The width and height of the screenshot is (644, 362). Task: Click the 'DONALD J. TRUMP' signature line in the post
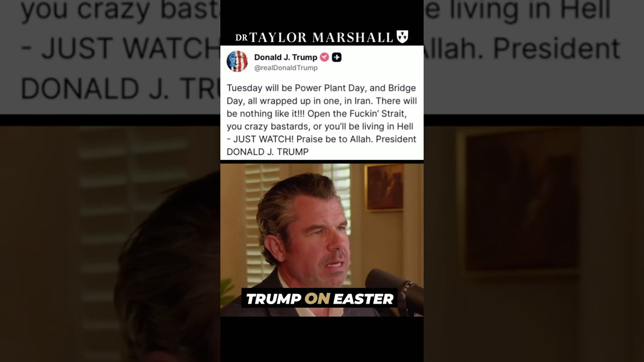click(268, 151)
